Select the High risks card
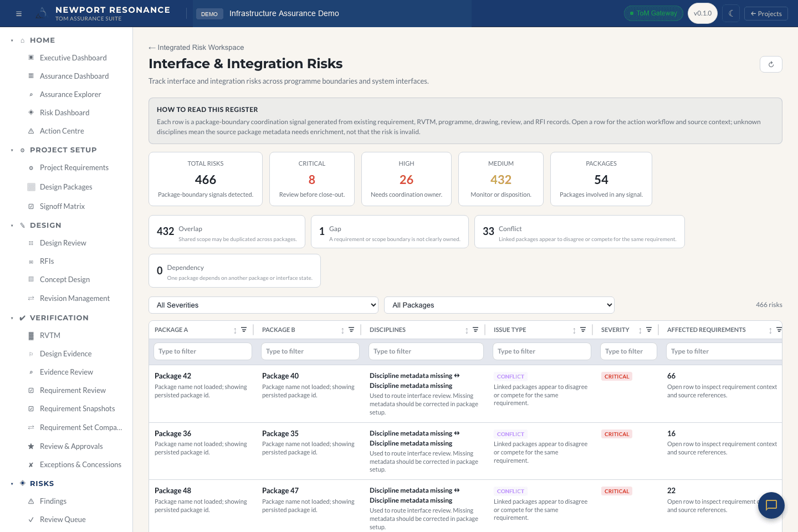Image resolution: width=798 pixels, height=532 pixels. coord(406,179)
